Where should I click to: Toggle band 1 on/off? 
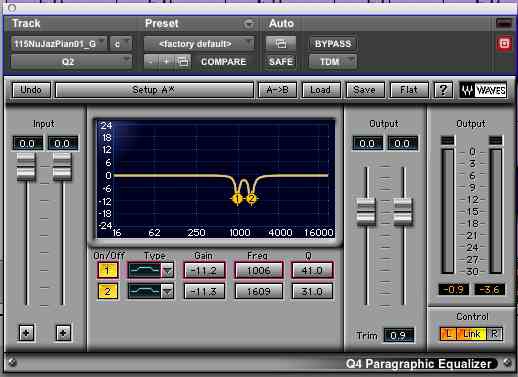(x=107, y=270)
